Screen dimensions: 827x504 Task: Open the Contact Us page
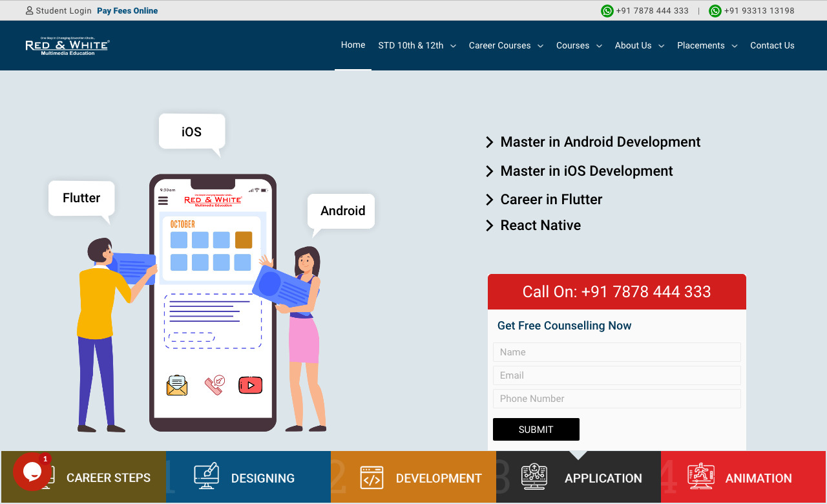772,45
